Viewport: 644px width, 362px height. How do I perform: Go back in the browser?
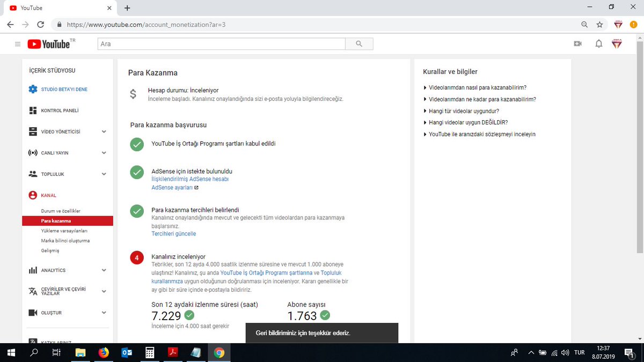[10, 25]
